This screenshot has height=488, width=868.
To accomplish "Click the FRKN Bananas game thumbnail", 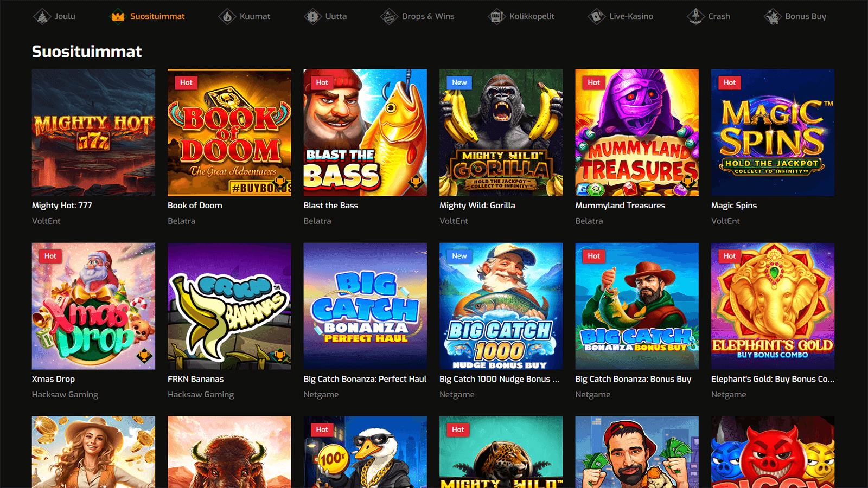I will coord(229,306).
